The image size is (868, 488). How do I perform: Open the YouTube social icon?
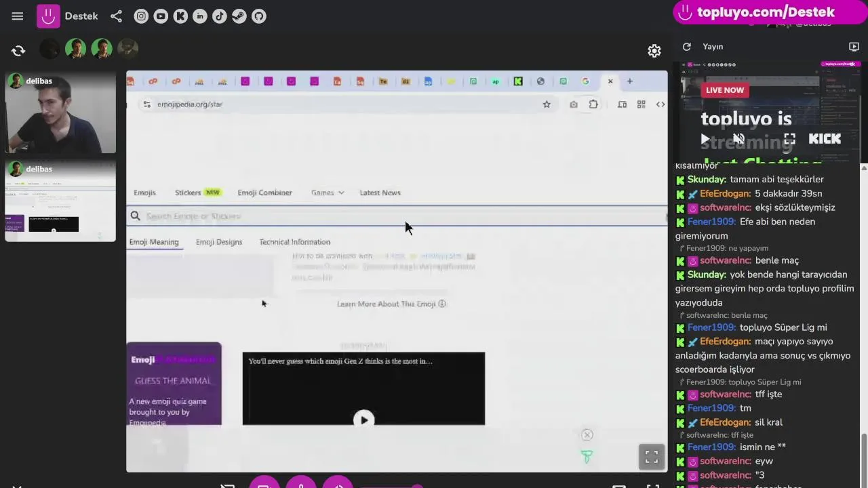pos(161,16)
